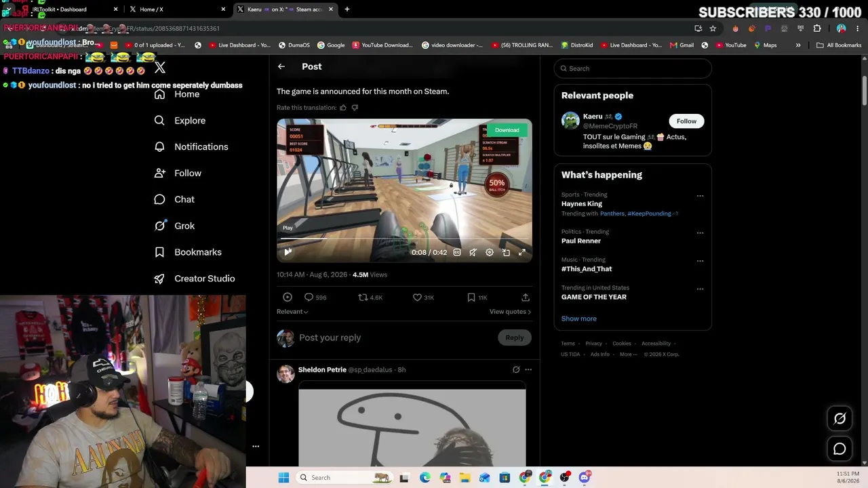Click the Windows taskbar Search box
The image size is (868, 488).
click(344, 478)
